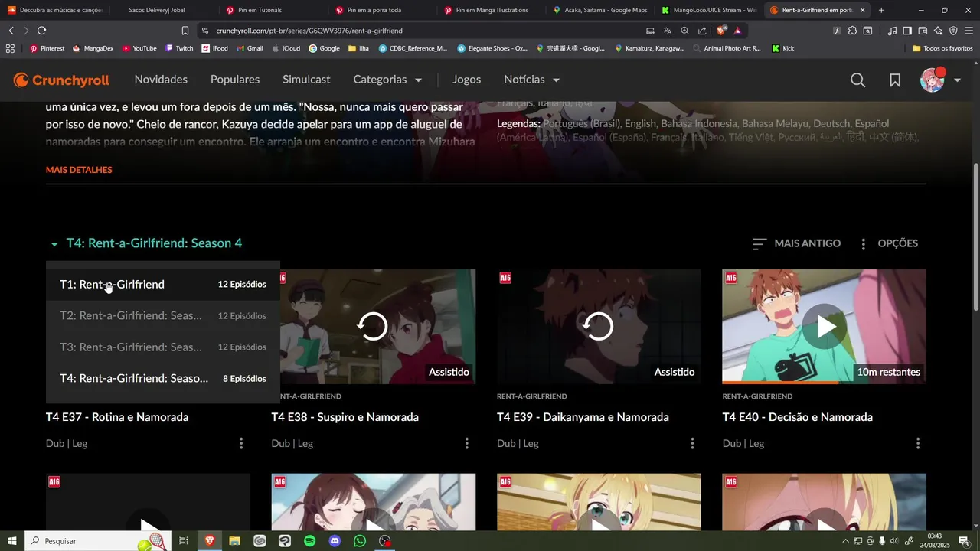980x551 pixels.
Task: Open T4 E38 - Suspiro e Namorada title
Action: (345, 417)
